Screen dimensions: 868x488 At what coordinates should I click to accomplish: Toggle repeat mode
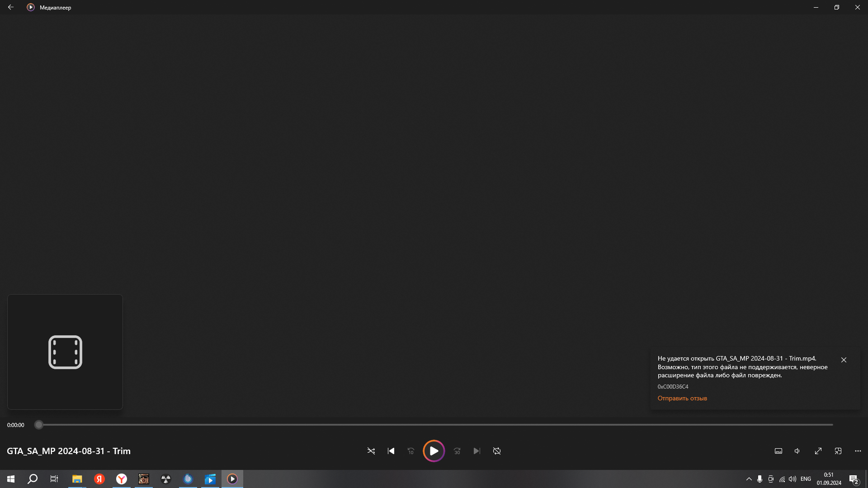[x=497, y=451]
